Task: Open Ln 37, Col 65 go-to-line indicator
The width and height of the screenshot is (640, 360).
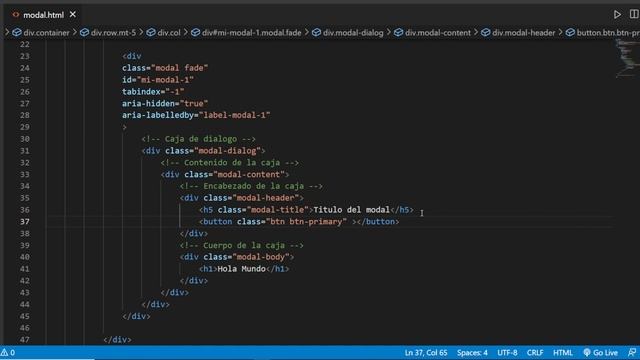Action: 426,353
